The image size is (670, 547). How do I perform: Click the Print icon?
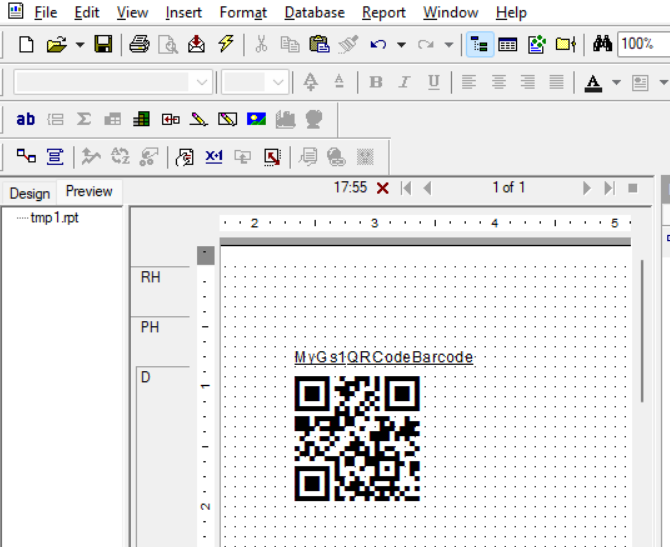pyautogui.click(x=139, y=44)
